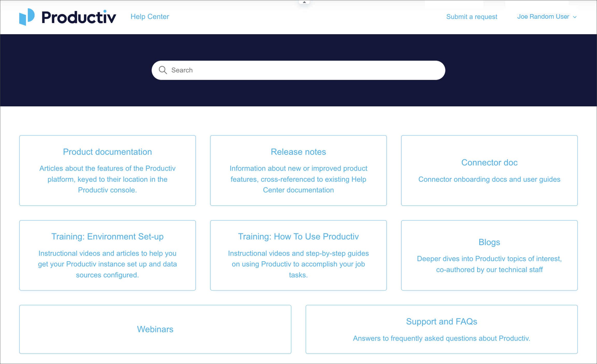Image resolution: width=597 pixels, height=364 pixels.
Task: Open the Webinars section
Action: tap(155, 329)
